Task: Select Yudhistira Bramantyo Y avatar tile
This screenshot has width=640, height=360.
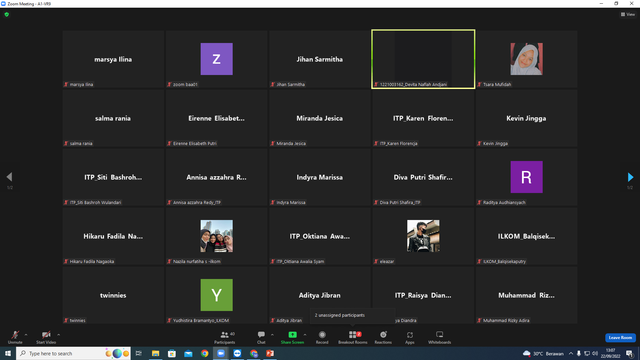Action: (217, 295)
